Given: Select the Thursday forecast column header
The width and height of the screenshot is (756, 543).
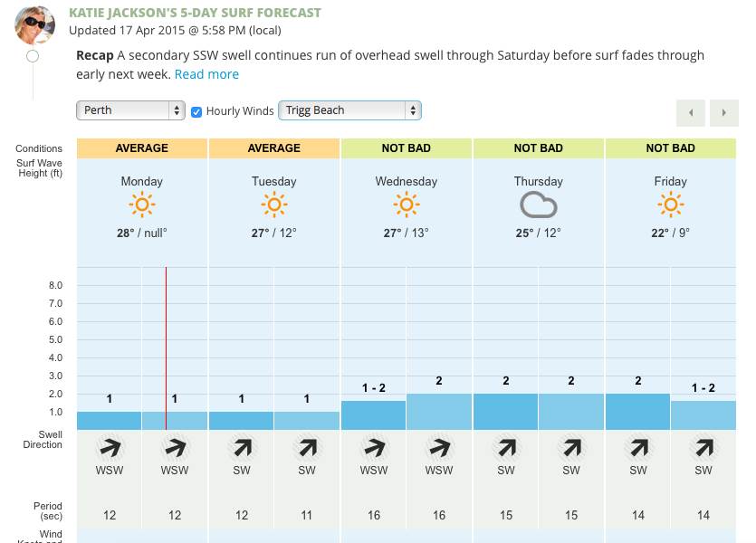Looking at the screenshot, I should [x=538, y=181].
